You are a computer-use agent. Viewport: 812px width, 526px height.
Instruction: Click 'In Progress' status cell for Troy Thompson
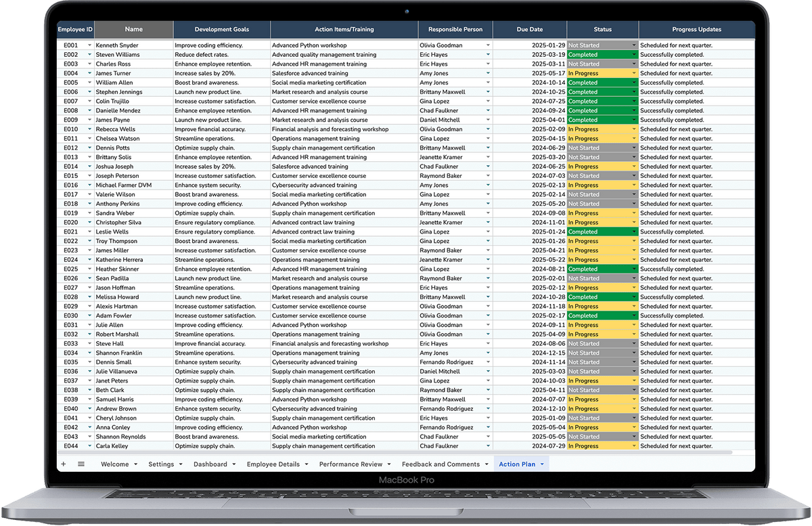pos(603,241)
